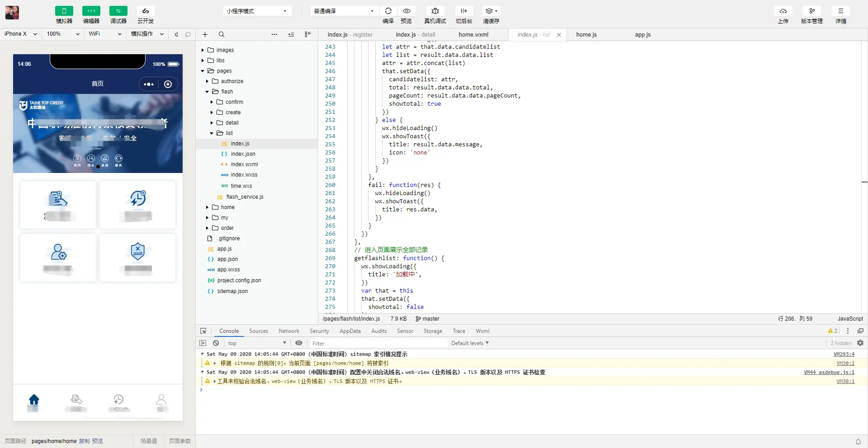The image size is (868, 448).
Task: Open flash_service.js in the file tree
Action: [x=245, y=197]
